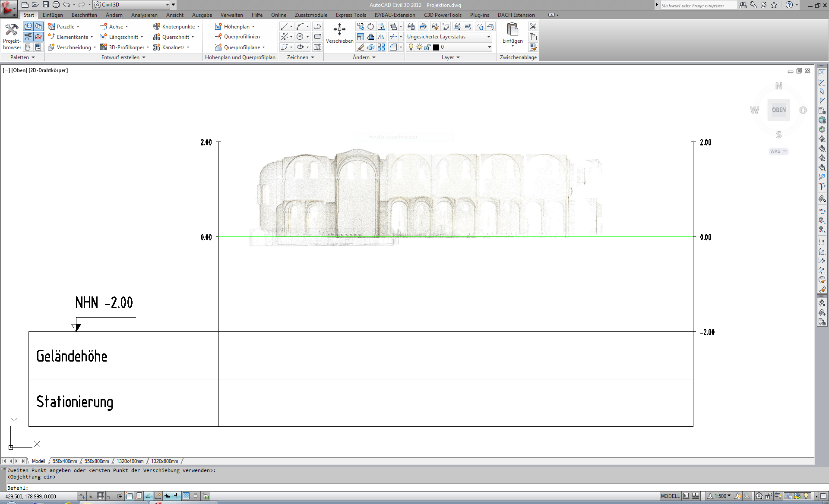
Task: Select the arc drawing tool
Action: coord(300,26)
